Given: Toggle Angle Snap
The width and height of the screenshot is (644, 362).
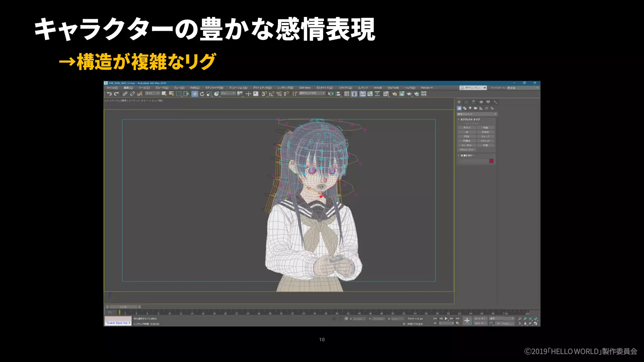Looking at the screenshot, I should 271,94.
